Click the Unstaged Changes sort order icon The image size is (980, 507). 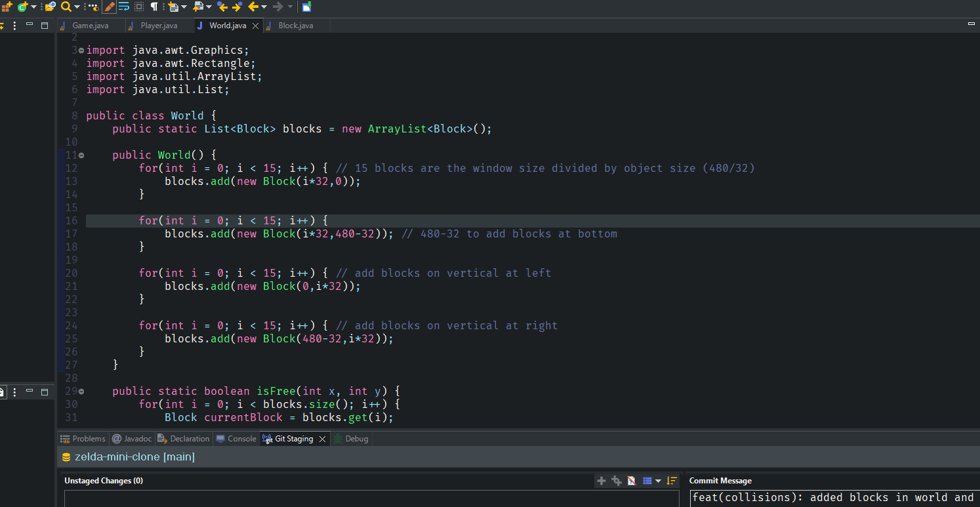point(672,481)
